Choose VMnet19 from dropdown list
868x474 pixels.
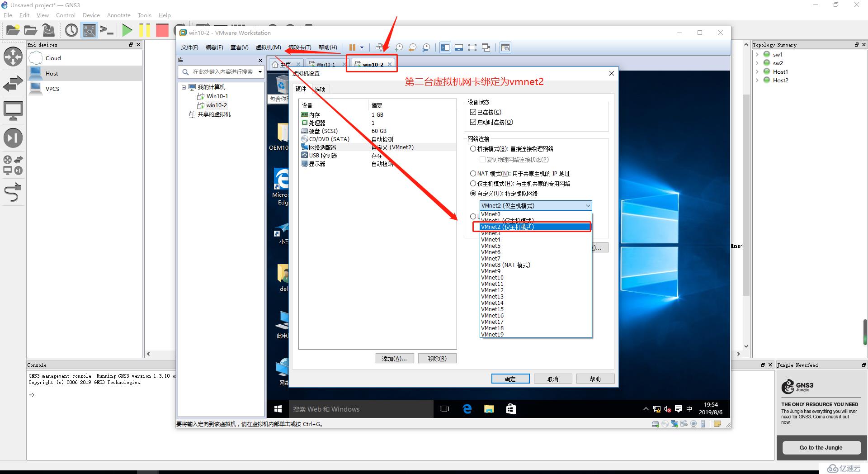(536, 335)
